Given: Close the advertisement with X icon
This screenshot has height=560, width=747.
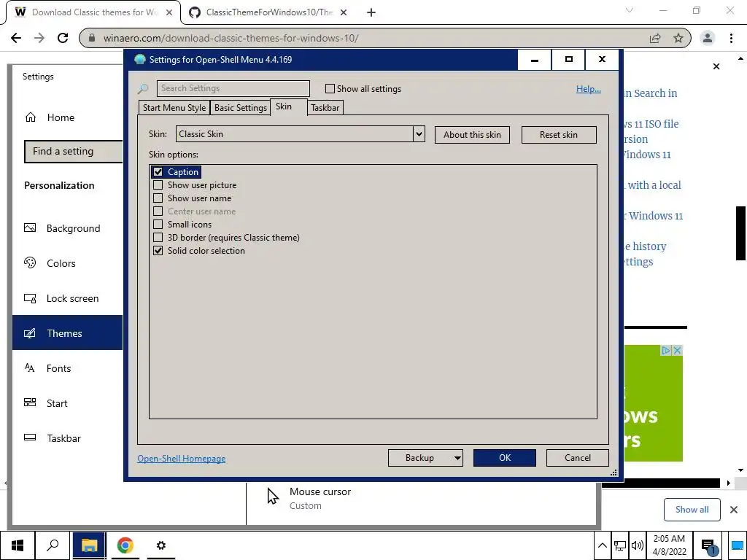Looking at the screenshot, I should 677,351.
